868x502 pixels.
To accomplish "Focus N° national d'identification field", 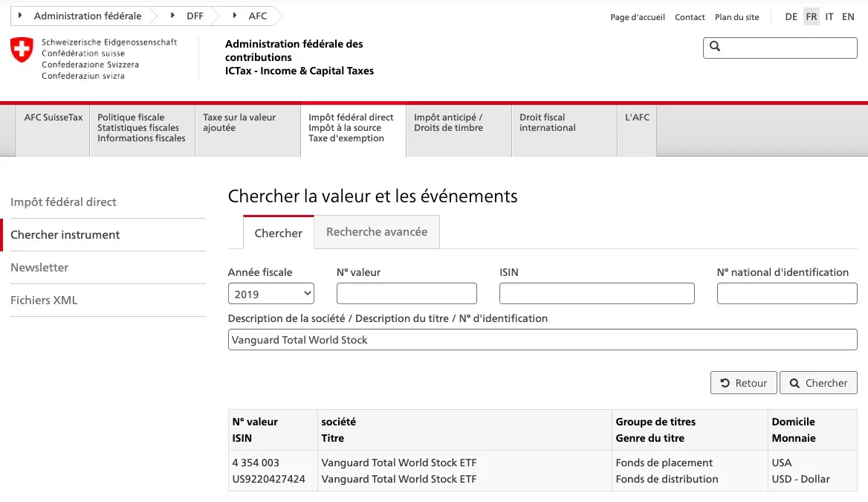I will (x=786, y=294).
